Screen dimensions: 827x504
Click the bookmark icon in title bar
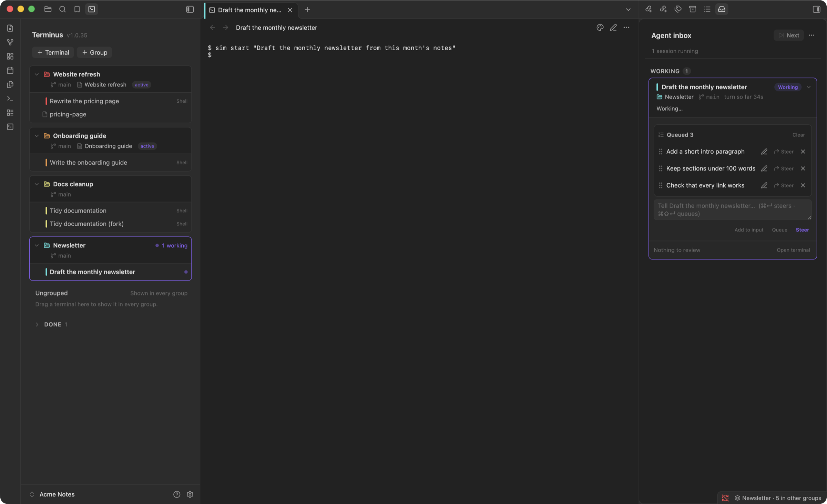[x=77, y=9]
